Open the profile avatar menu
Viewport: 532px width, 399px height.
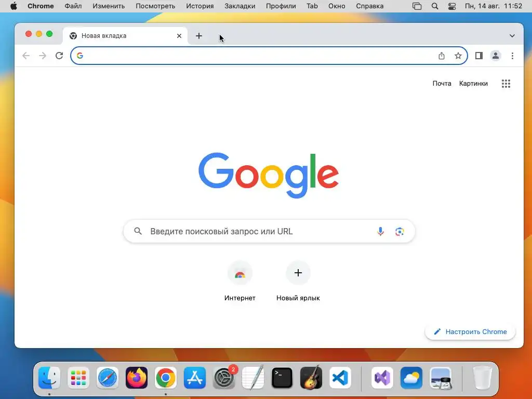click(x=495, y=56)
